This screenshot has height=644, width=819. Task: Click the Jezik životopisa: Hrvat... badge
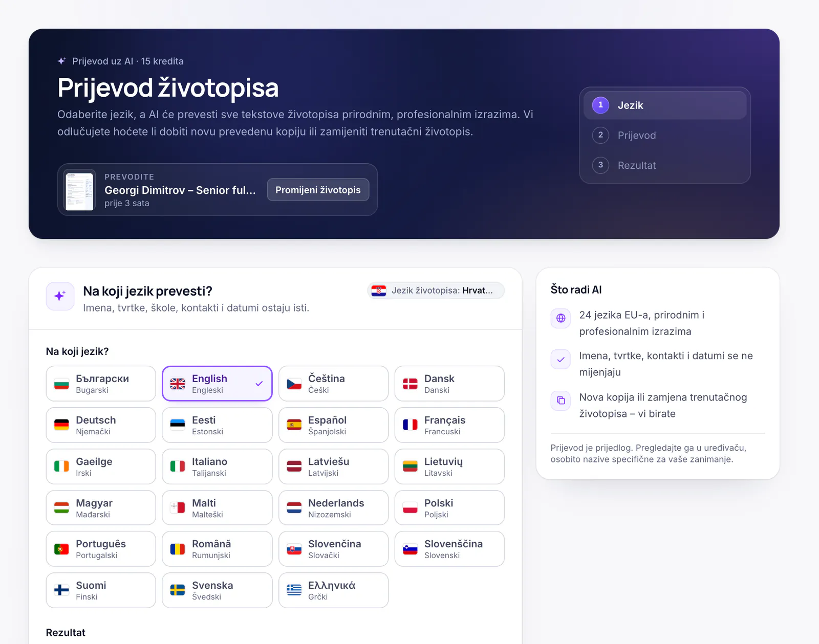436,291
